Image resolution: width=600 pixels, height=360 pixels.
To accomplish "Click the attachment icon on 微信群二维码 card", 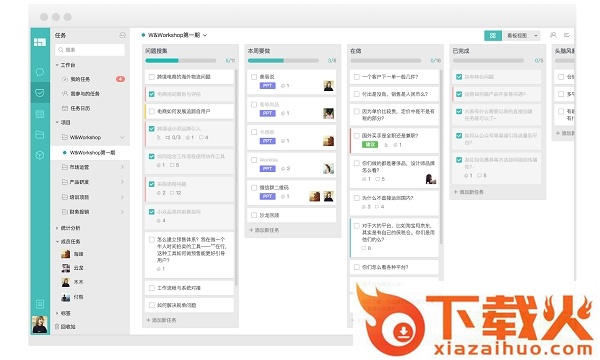I will pos(283,197).
